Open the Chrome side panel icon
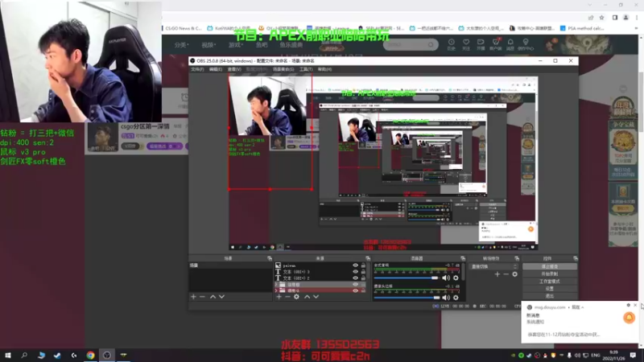Viewport: 644px width, 362px height. (x=615, y=17)
